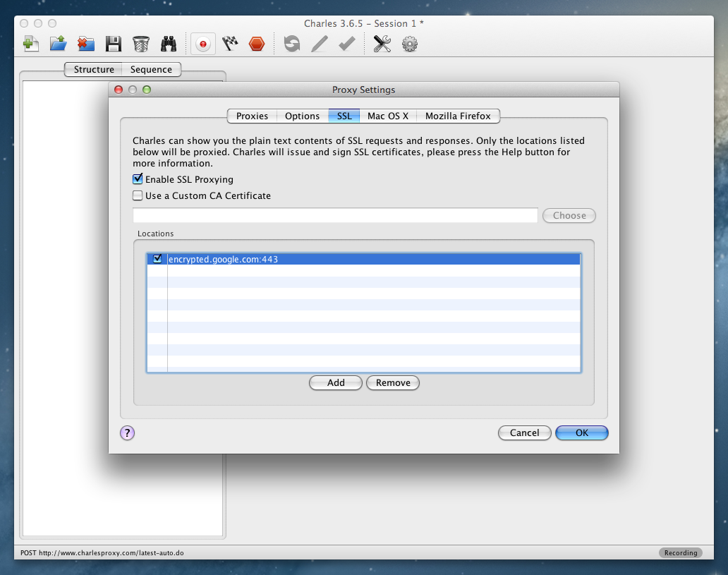This screenshot has height=575, width=728.
Task: Open Tools via wrench and screwdriver icon
Action: point(382,44)
